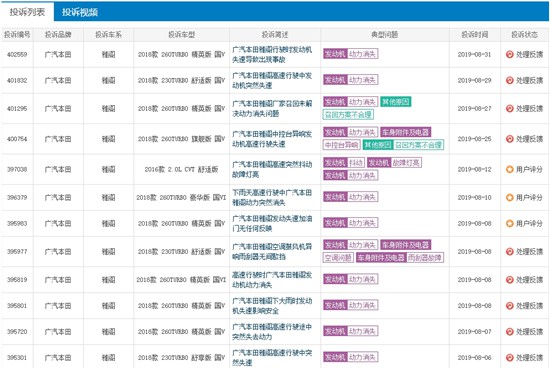Image resolution: width=550 pixels, height=369 pixels.
Task: Click 雅阁 series in row 401832
Action: click(108, 80)
